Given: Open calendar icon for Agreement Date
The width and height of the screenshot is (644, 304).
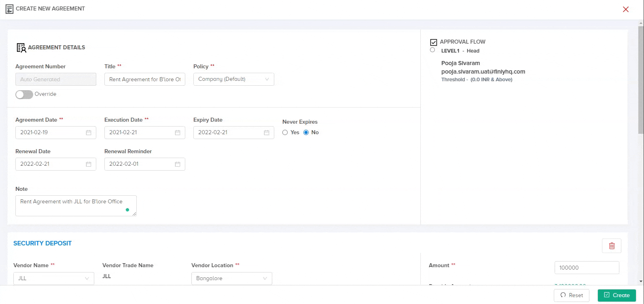Looking at the screenshot, I should (89, 133).
